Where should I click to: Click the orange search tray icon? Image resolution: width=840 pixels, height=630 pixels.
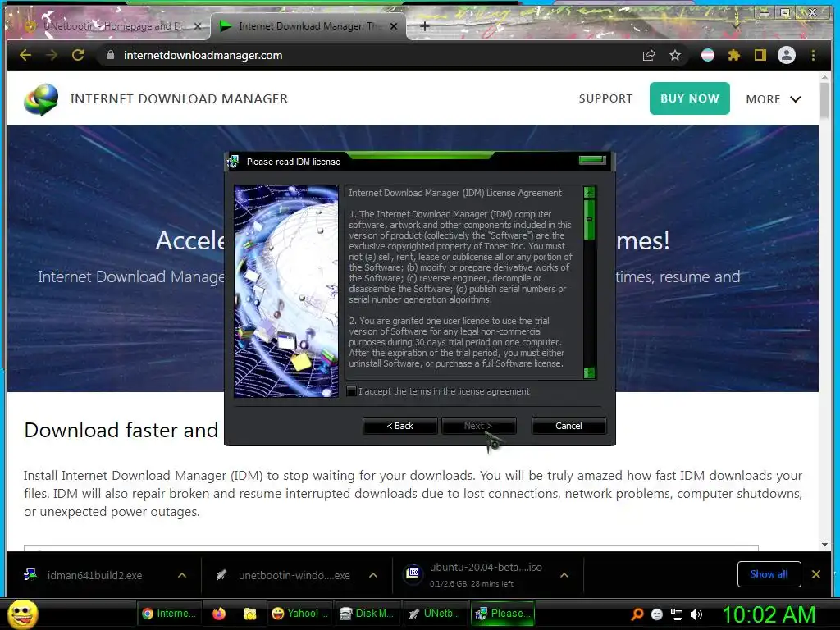(637, 614)
